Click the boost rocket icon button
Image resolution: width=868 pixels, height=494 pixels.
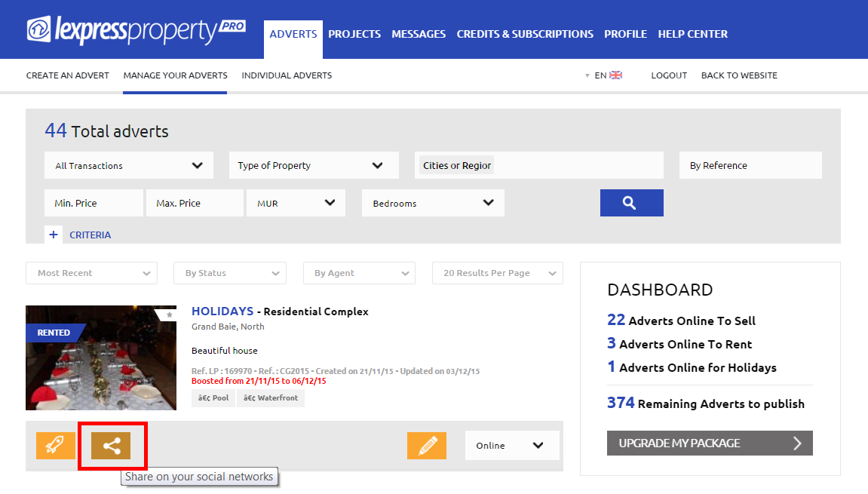(x=55, y=445)
